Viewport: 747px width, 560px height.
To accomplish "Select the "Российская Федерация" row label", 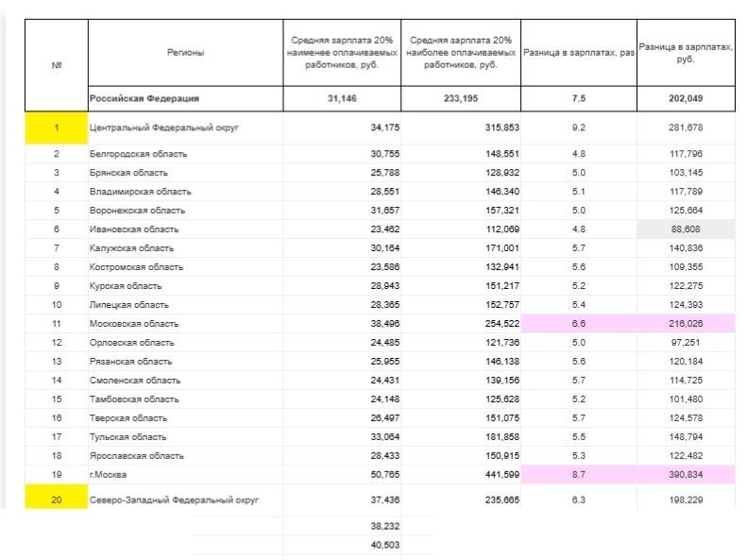I will point(144,98).
